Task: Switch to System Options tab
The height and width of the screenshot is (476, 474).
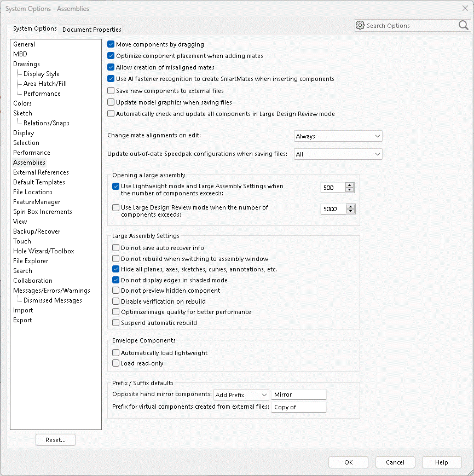Action: pyautogui.click(x=34, y=28)
